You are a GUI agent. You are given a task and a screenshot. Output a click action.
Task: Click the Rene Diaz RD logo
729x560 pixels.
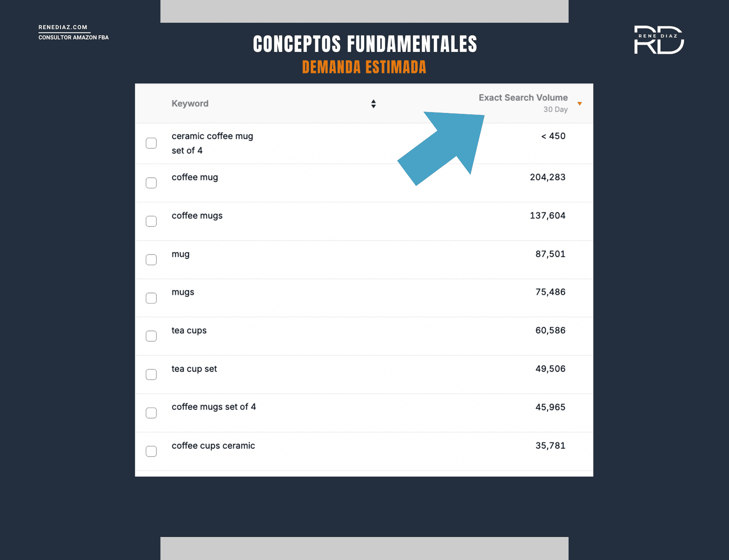(x=659, y=40)
